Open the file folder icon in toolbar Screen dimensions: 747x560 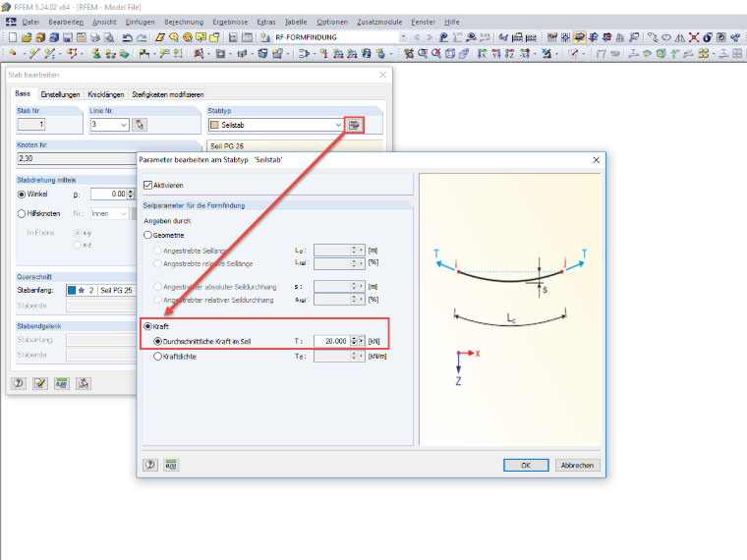[27, 37]
